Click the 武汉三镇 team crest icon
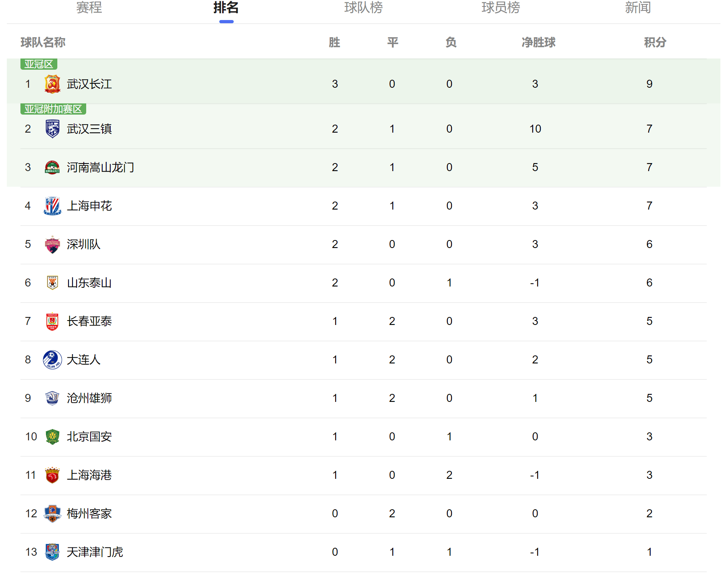The height and width of the screenshot is (579, 728). coord(52,129)
